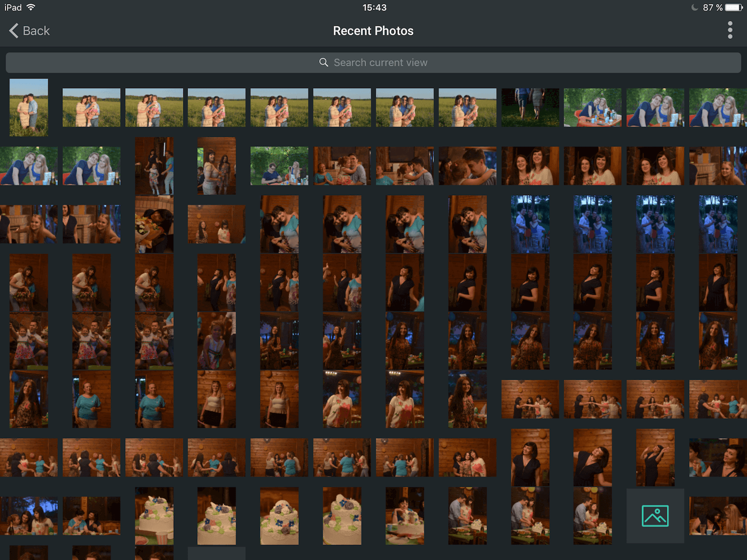Open photo of woman seated behind cake at table
The width and height of the screenshot is (747, 560).
pyautogui.click(x=404, y=516)
